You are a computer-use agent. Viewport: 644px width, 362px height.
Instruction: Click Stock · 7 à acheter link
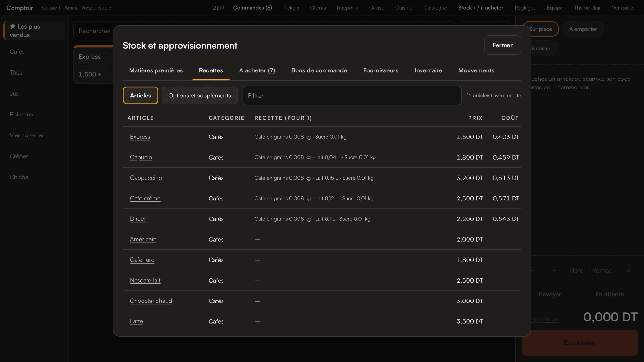tap(481, 8)
